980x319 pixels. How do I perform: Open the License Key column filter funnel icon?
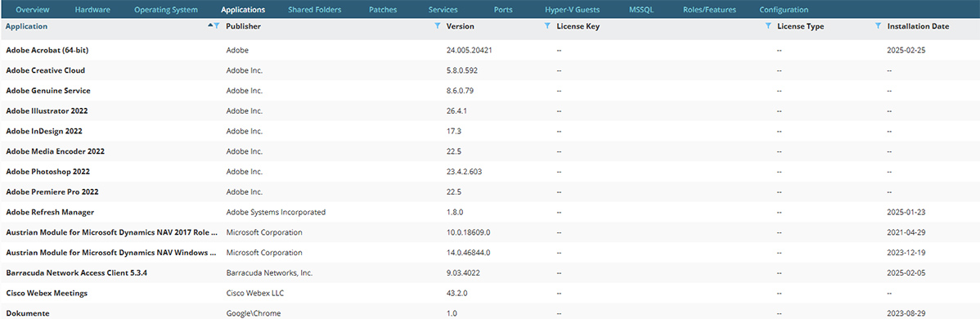(768, 26)
